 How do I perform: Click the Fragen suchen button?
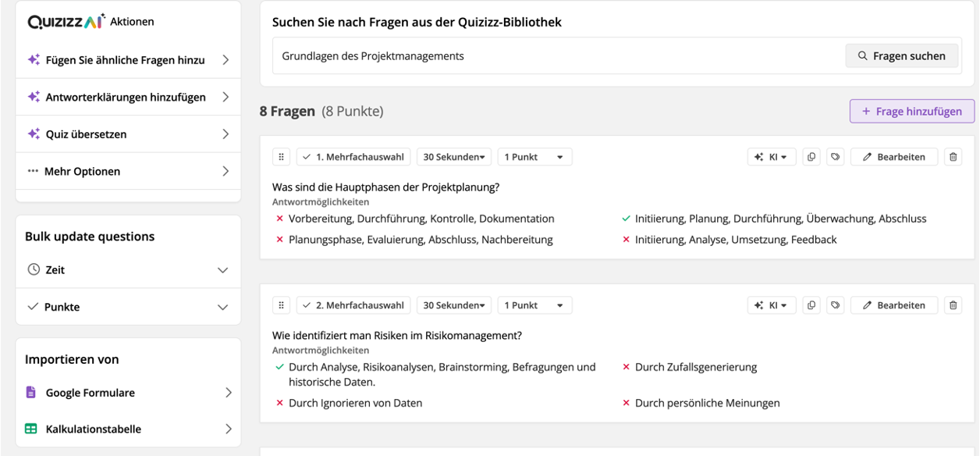(901, 56)
